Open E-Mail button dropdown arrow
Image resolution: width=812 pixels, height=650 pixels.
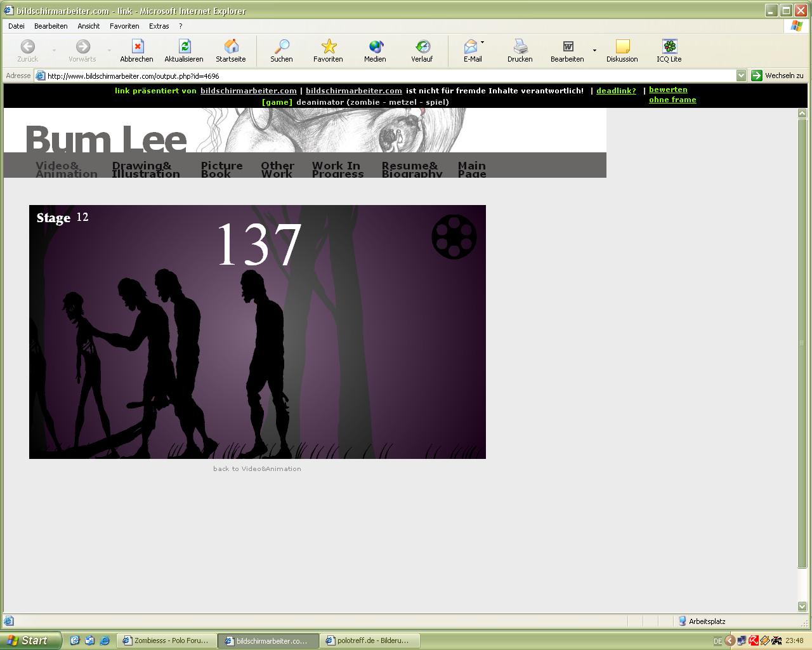[483, 43]
